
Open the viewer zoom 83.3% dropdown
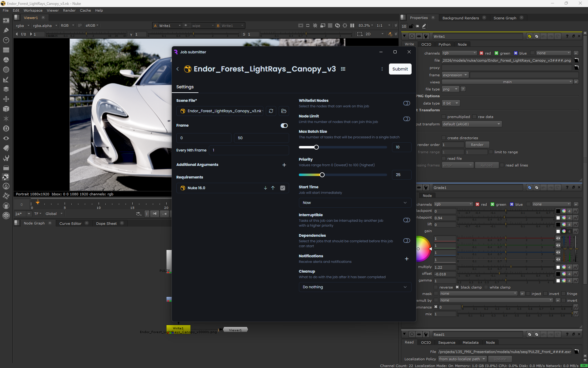point(366,25)
